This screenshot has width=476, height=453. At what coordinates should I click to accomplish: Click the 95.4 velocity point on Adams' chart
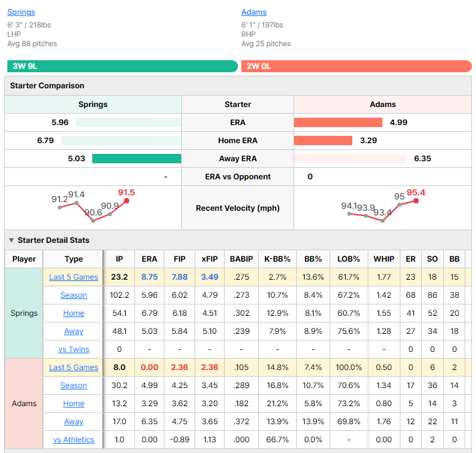pyautogui.click(x=416, y=201)
